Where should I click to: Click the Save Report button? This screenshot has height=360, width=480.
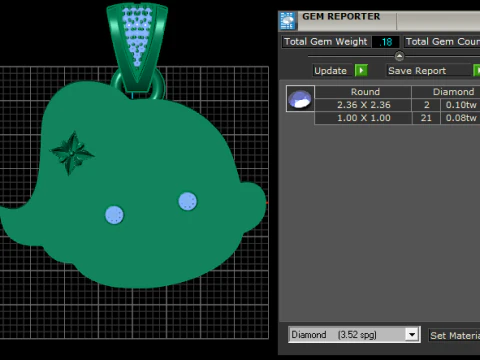click(x=428, y=71)
